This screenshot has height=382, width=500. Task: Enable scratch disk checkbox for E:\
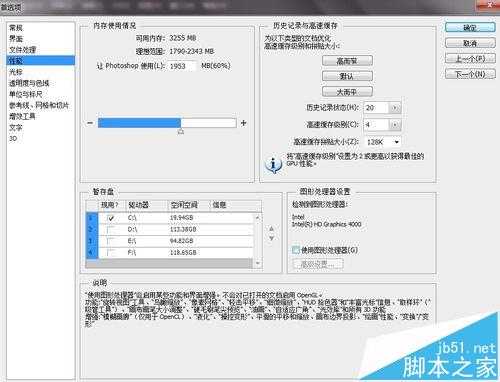coord(111,241)
